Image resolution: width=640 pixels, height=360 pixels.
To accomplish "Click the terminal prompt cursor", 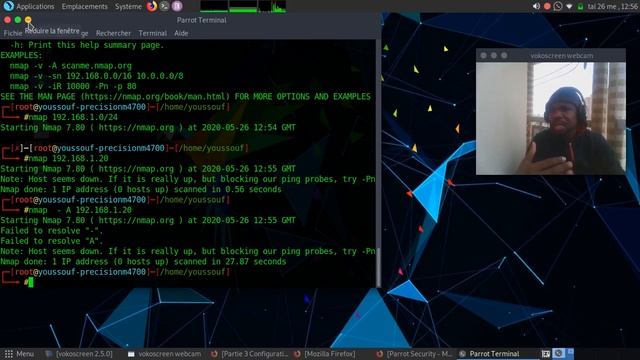I will 31,282.
